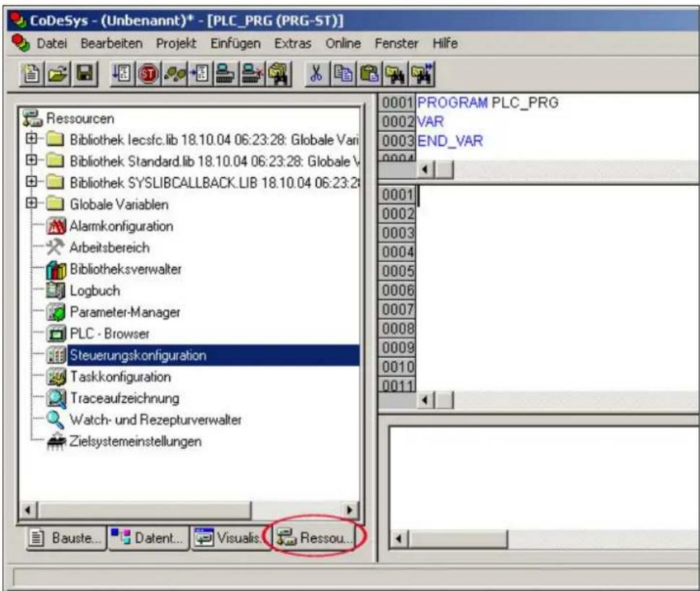Click the Global search binoculars icon
The width and height of the screenshot is (700, 591).
pyautogui.click(x=279, y=73)
